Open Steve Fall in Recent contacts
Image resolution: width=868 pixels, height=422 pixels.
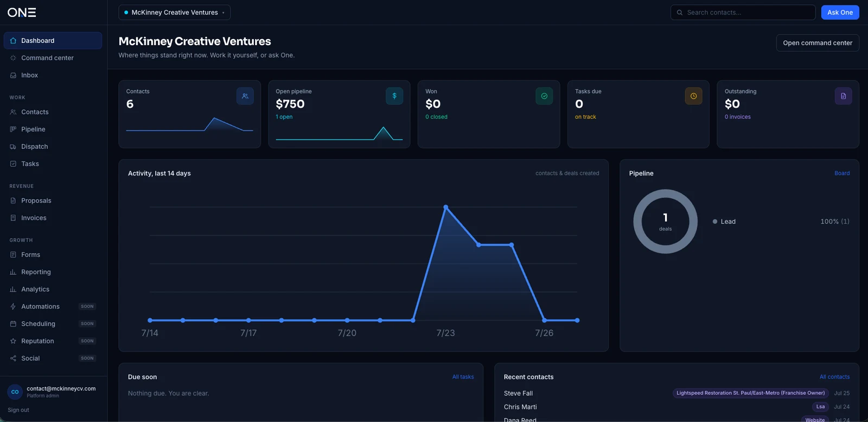click(518, 393)
